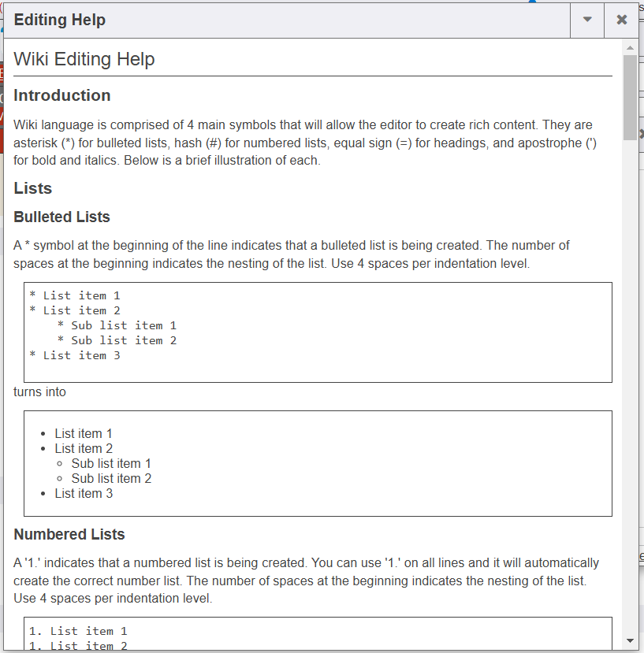Click the vertical scrollbar thumb
The height and width of the screenshot is (653, 644).
pos(629,97)
